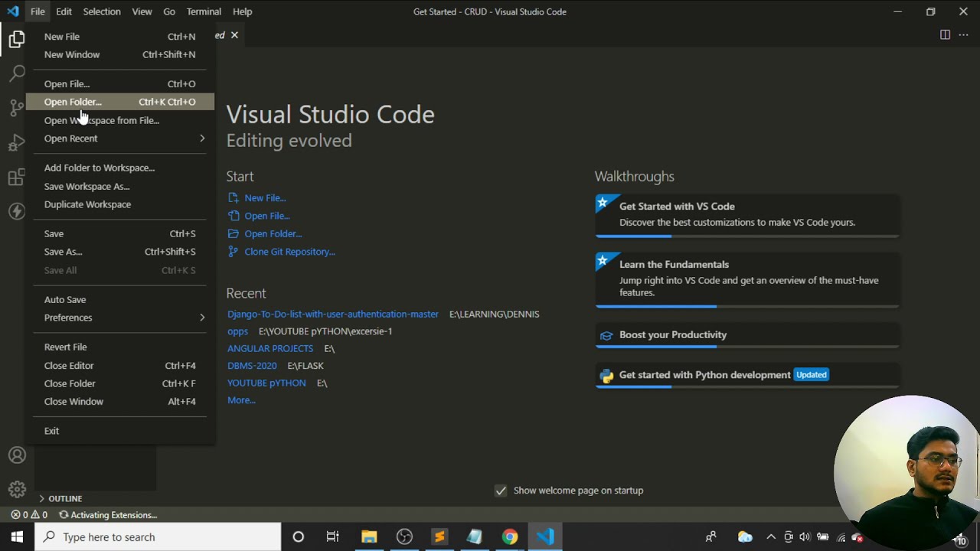Open the Accounts icon in activity bar
This screenshot has height=551, width=980.
click(17, 455)
